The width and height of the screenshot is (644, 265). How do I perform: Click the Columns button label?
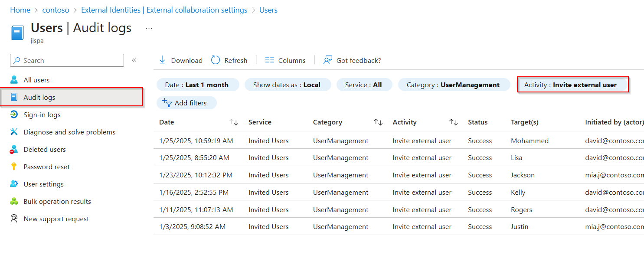(x=292, y=60)
